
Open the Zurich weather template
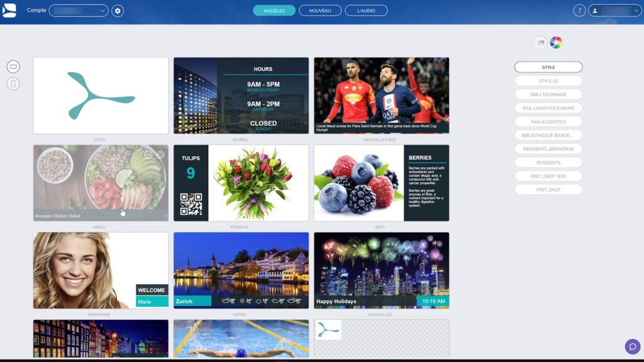pos(241,270)
